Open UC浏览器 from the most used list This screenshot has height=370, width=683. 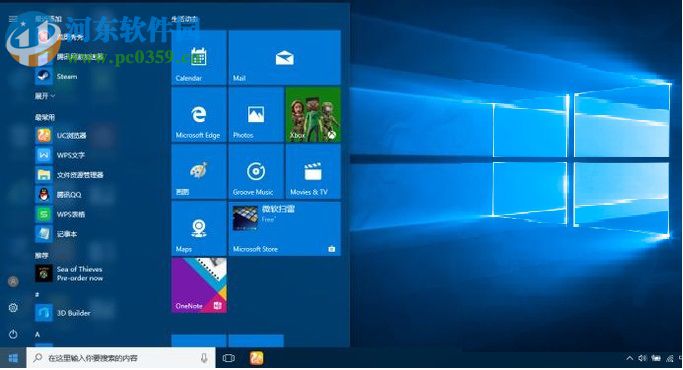pos(61,136)
